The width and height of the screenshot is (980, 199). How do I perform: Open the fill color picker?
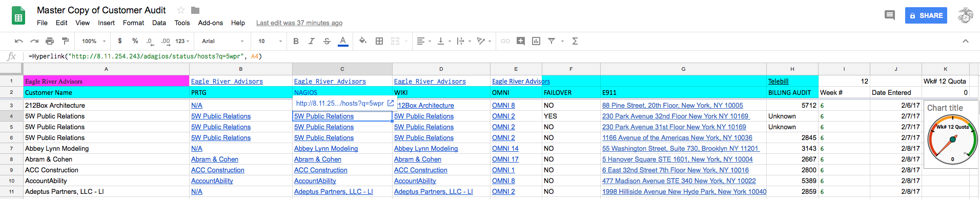click(363, 41)
